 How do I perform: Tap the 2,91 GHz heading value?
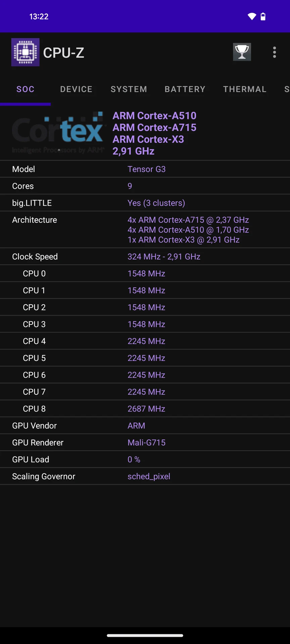click(134, 151)
